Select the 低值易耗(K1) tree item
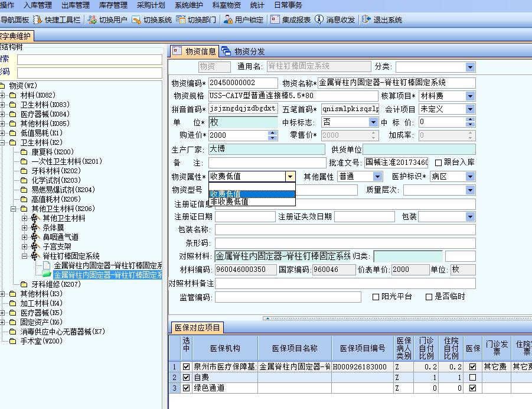 (x=41, y=133)
